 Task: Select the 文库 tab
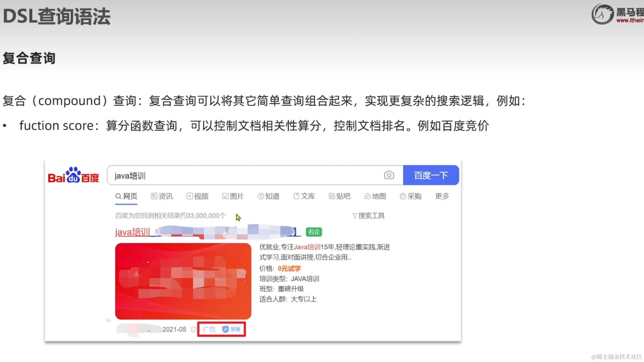coord(304,196)
